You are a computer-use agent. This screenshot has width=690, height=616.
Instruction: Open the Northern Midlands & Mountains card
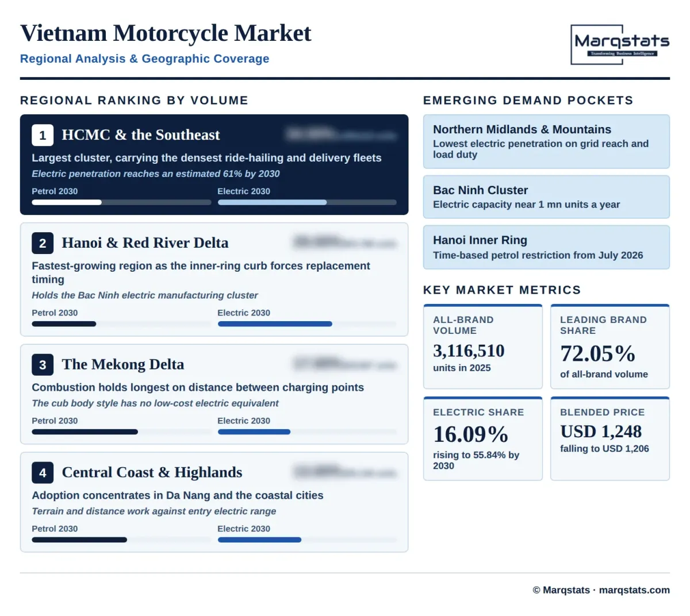pyautogui.click(x=546, y=142)
